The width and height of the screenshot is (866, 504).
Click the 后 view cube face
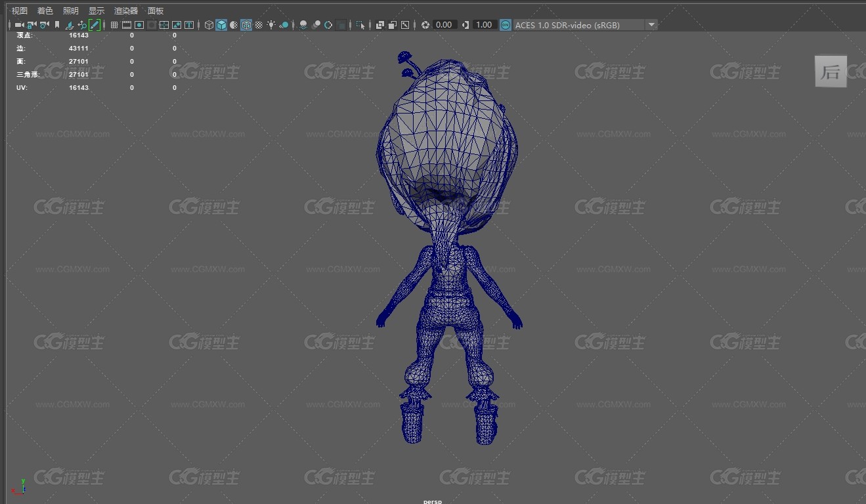click(831, 72)
